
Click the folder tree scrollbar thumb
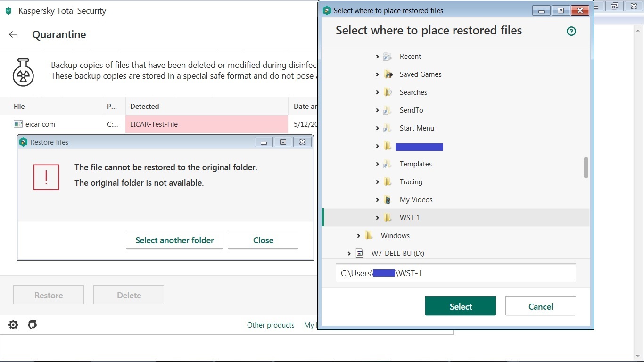pyautogui.click(x=586, y=168)
